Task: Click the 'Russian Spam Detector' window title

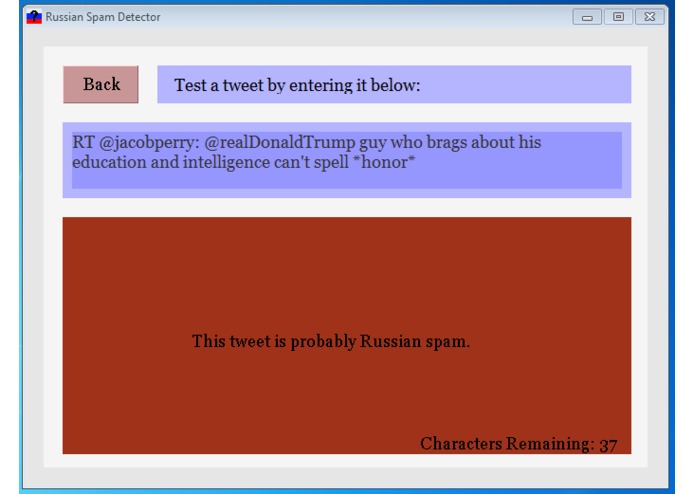Action: pos(103,17)
